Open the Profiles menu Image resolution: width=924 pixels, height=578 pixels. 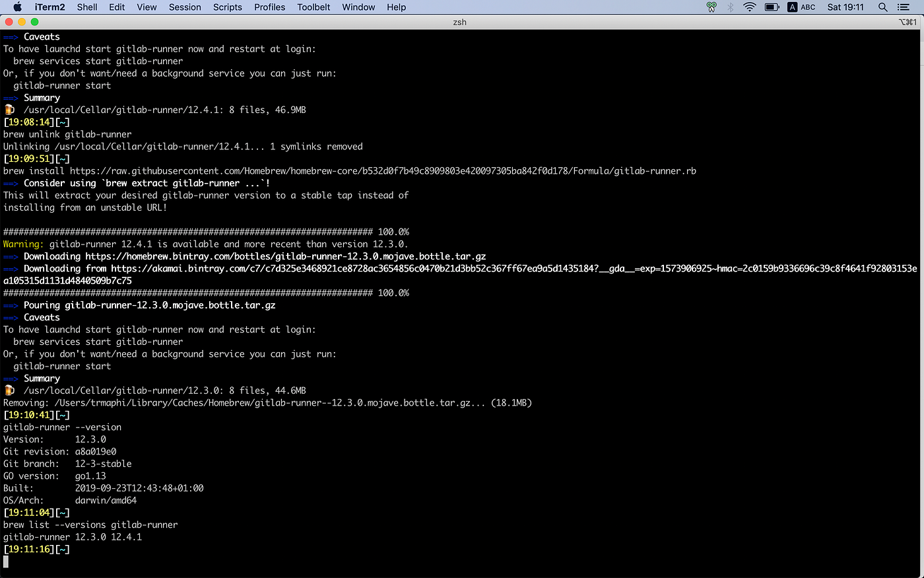point(270,7)
